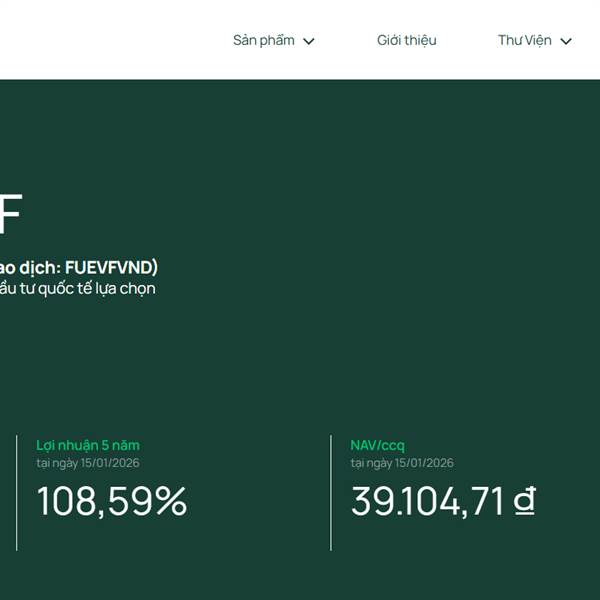The width and height of the screenshot is (600, 600).
Task: Click the đ currency symbol after NAV value
Action: (x=524, y=501)
